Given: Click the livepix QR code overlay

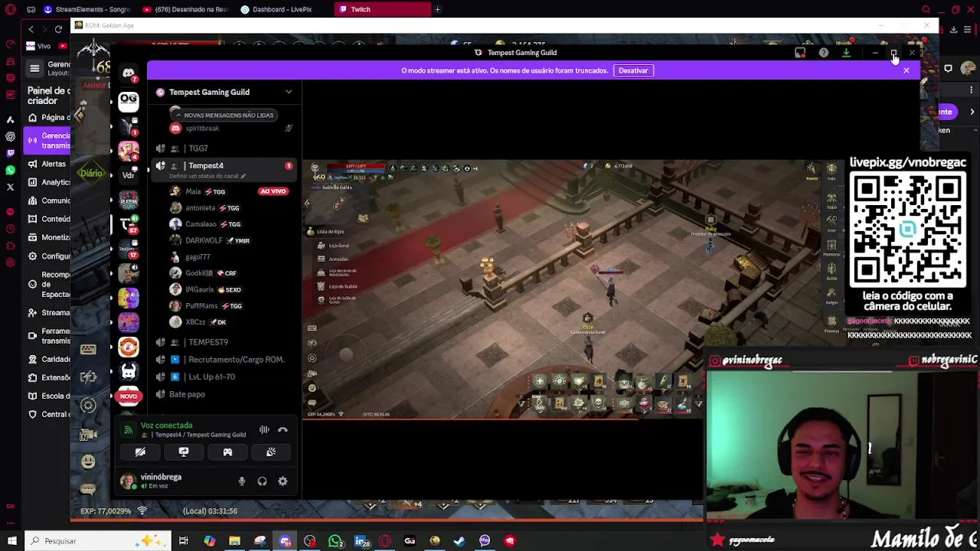Looking at the screenshot, I should [908, 230].
